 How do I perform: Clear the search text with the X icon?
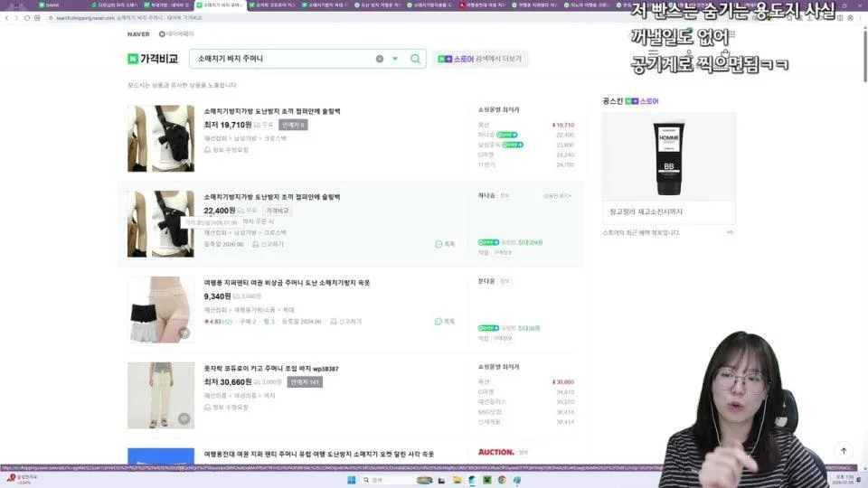pyautogui.click(x=380, y=59)
